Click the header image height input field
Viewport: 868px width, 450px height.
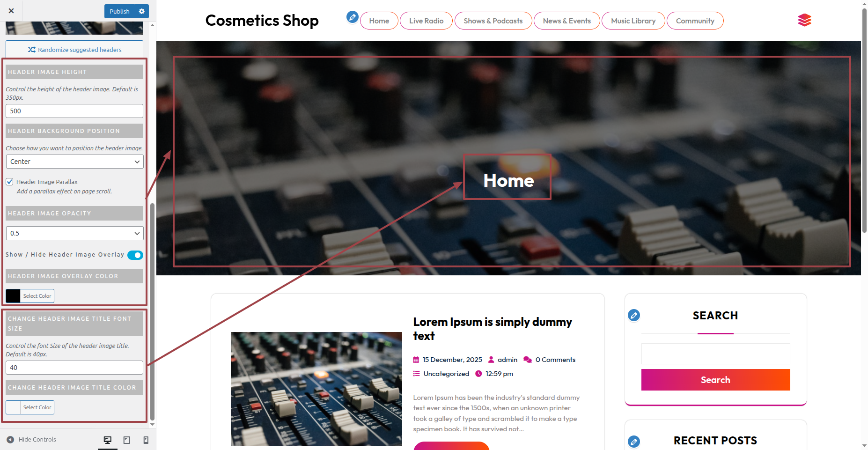(74, 111)
